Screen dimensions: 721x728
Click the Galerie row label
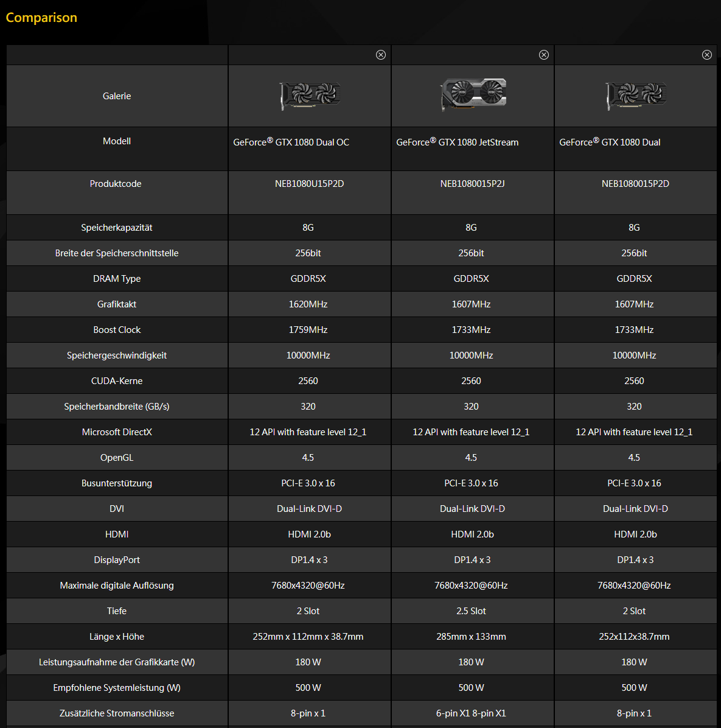(117, 96)
